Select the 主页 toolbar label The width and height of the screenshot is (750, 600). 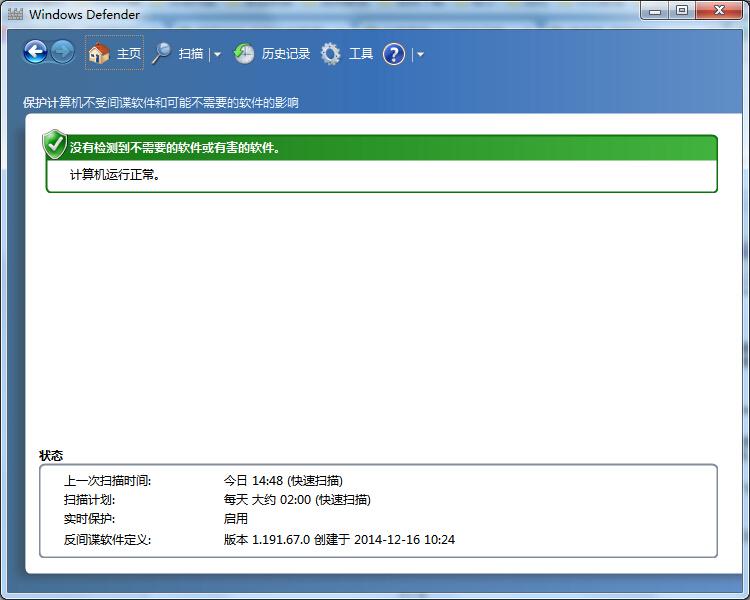tap(129, 54)
